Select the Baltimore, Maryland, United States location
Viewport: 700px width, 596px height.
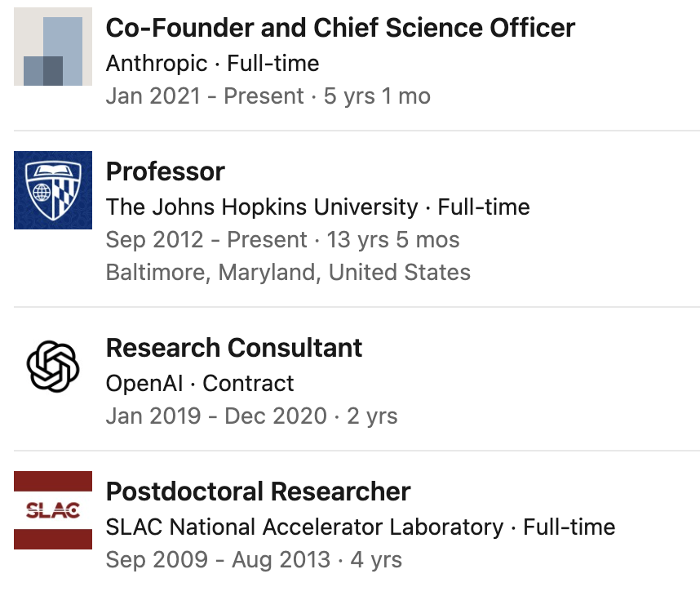click(288, 272)
